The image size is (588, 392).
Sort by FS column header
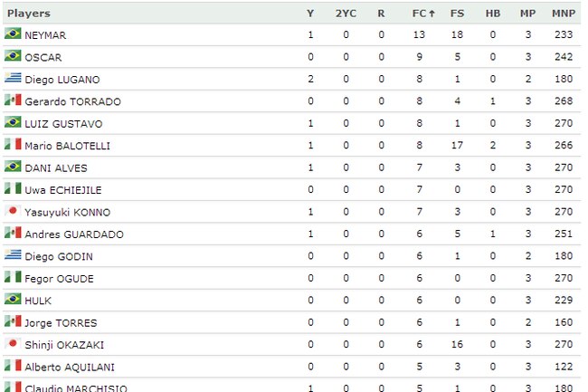tap(457, 14)
